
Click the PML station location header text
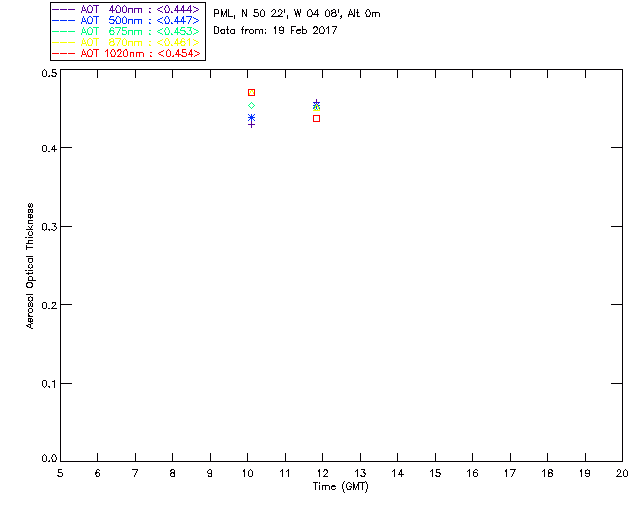[297, 13]
